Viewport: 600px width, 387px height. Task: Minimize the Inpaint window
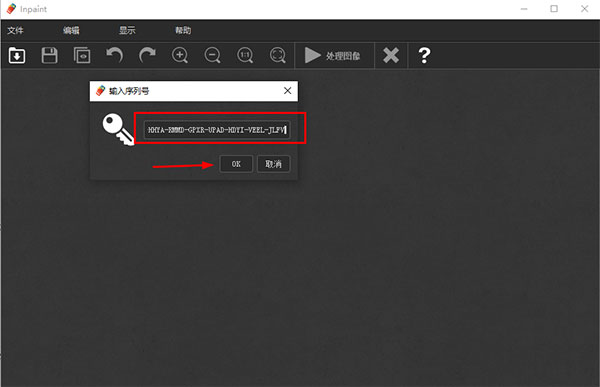(524, 9)
